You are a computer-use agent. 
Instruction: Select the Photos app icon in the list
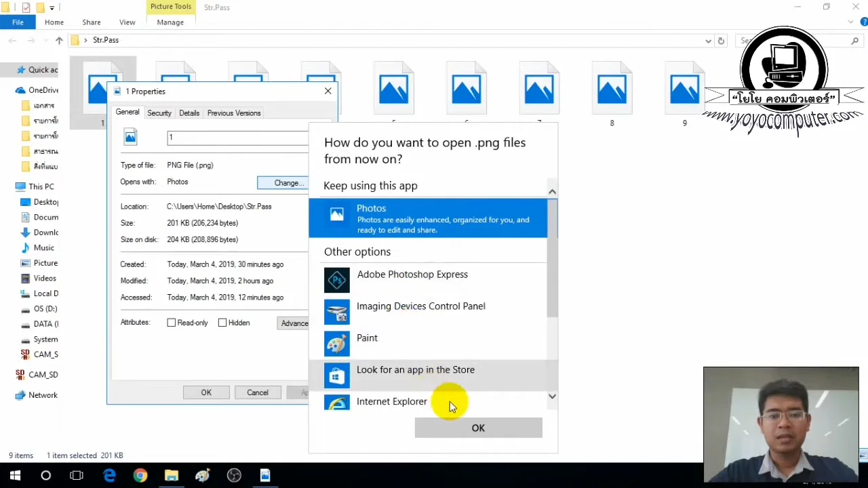(337, 214)
